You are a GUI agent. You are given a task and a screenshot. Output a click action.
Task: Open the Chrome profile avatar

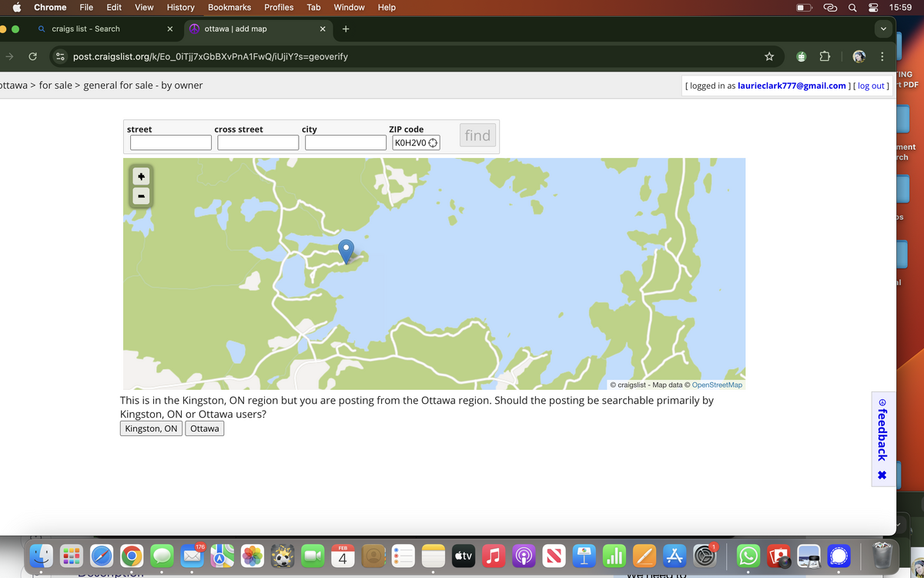tap(859, 56)
